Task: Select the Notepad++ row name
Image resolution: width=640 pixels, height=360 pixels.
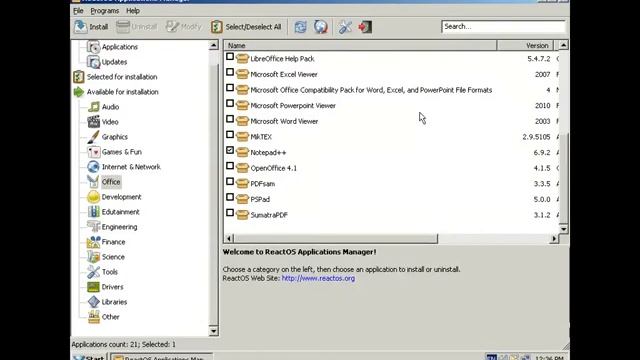Action: point(268,153)
